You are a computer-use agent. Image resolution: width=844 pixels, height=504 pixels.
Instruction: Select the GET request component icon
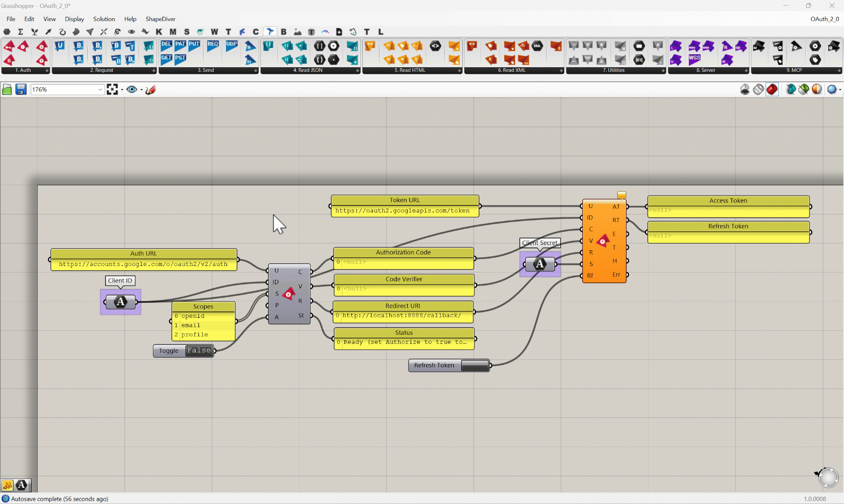point(166,59)
